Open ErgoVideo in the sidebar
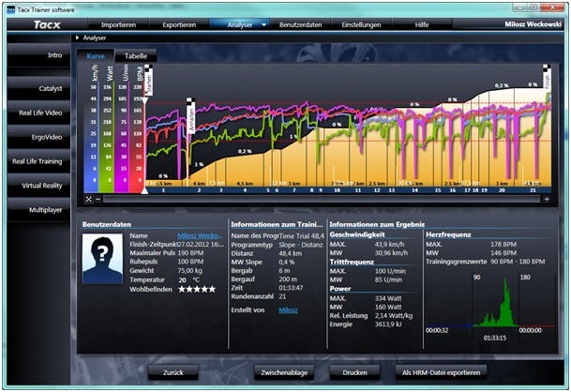This screenshot has height=392, width=571. (38, 137)
